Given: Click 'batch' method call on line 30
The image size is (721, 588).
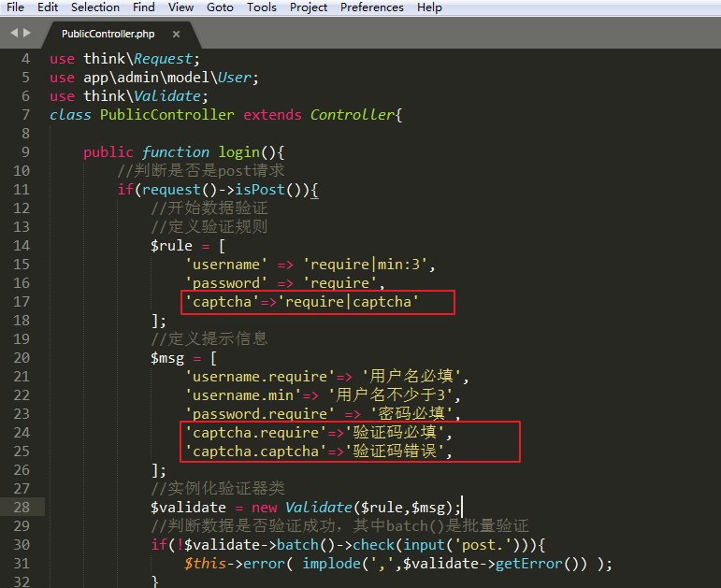Looking at the screenshot, I should 297,545.
